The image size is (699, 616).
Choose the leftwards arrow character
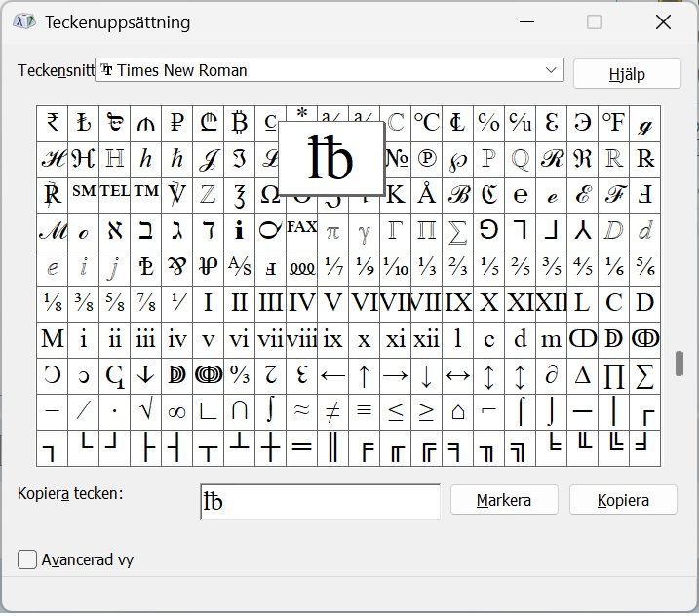(x=332, y=374)
